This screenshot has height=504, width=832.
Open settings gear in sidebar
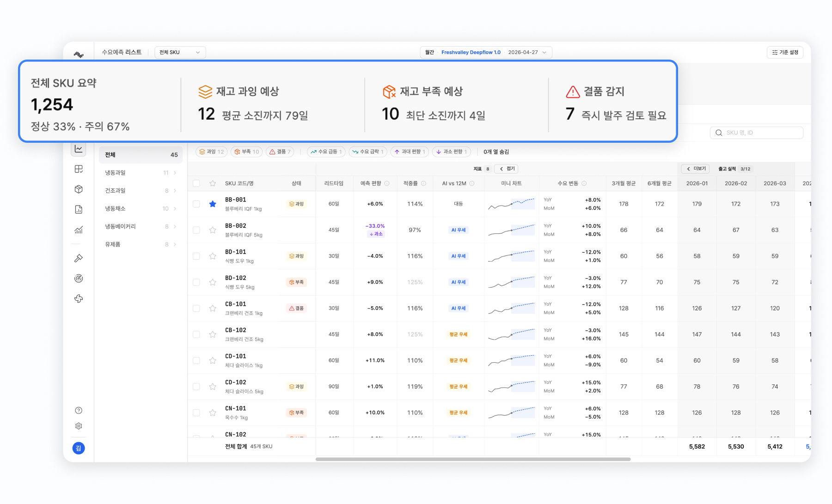click(x=79, y=426)
